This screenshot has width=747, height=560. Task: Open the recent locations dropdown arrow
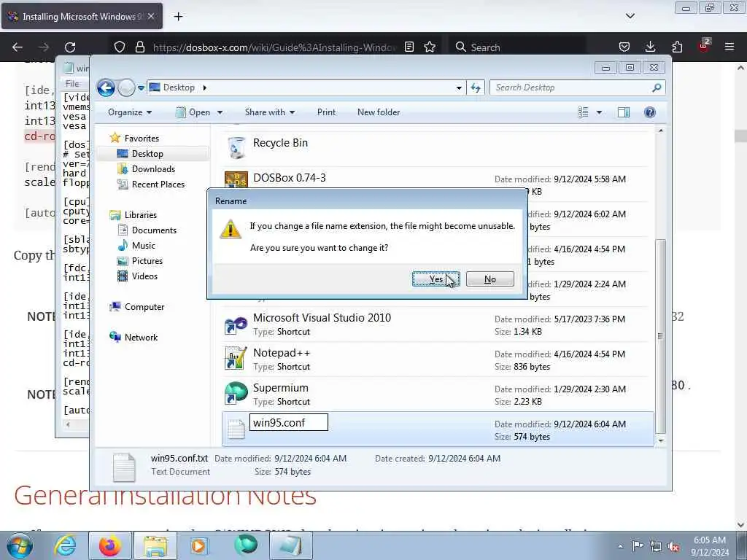click(x=141, y=87)
